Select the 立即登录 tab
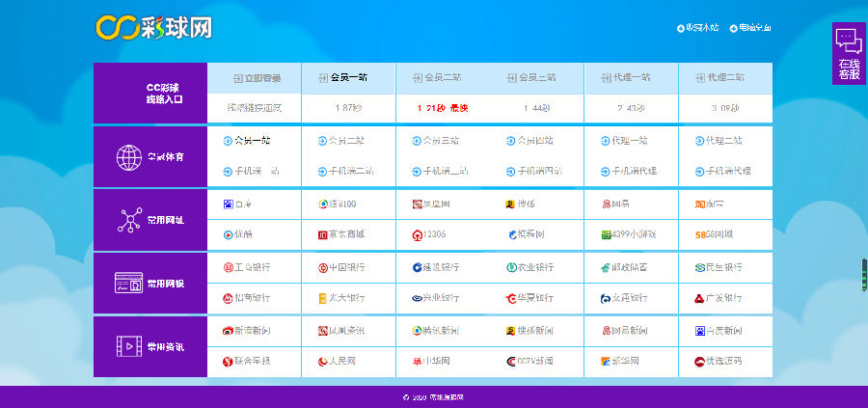The image size is (868, 408). click(x=255, y=77)
